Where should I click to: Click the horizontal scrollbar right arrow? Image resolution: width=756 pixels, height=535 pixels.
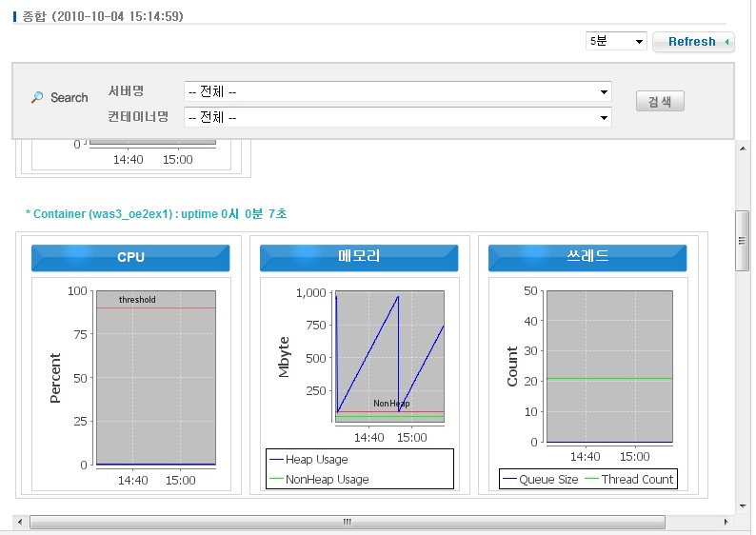pos(726,522)
